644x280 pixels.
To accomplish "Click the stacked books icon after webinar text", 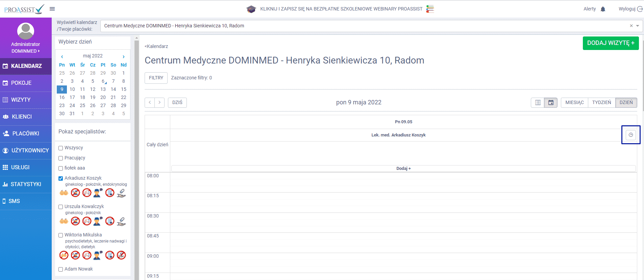I will click(x=430, y=9).
